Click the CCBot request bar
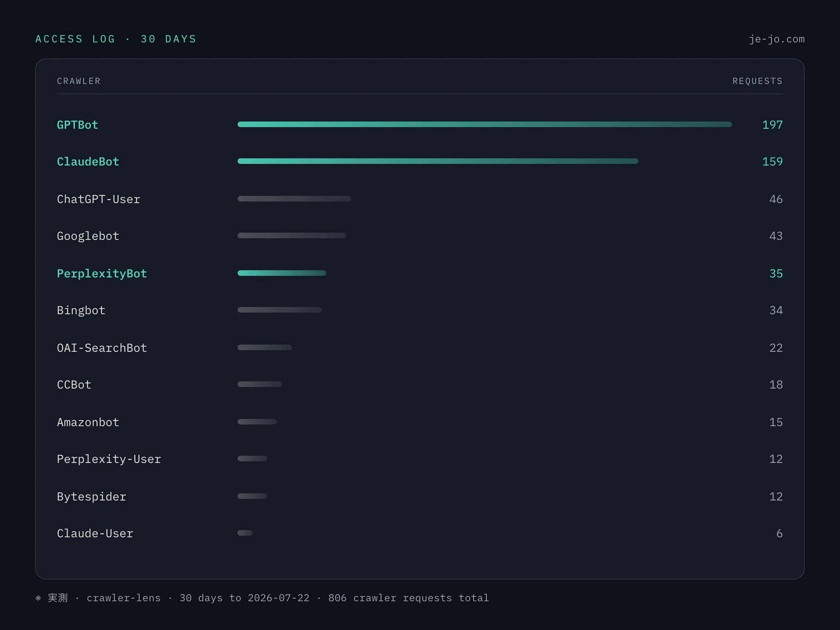The height and width of the screenshot is (630, 840). tap(260, 384)
